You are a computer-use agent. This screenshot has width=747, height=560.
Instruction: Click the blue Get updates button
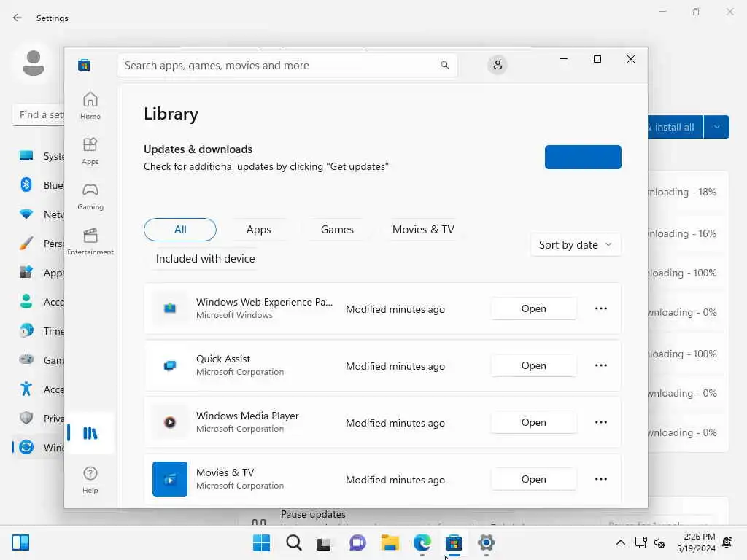tap(583, 157)
